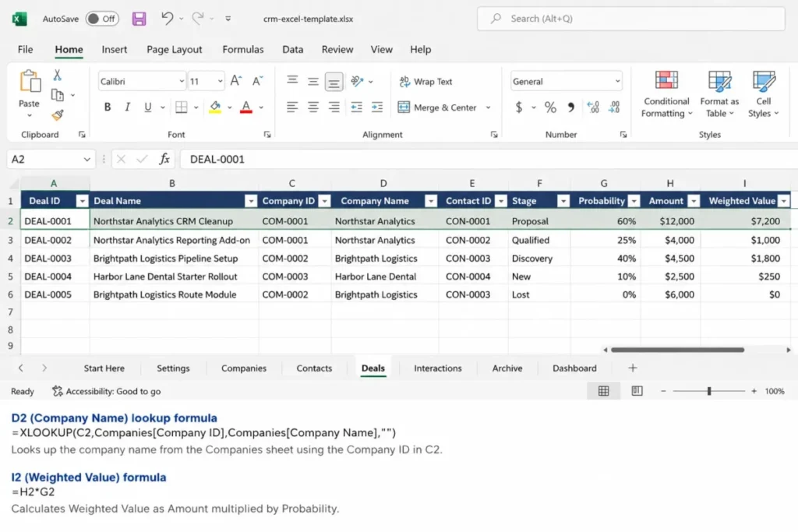Click the Paste clipboard icon
798x532 pixels.
30,82
